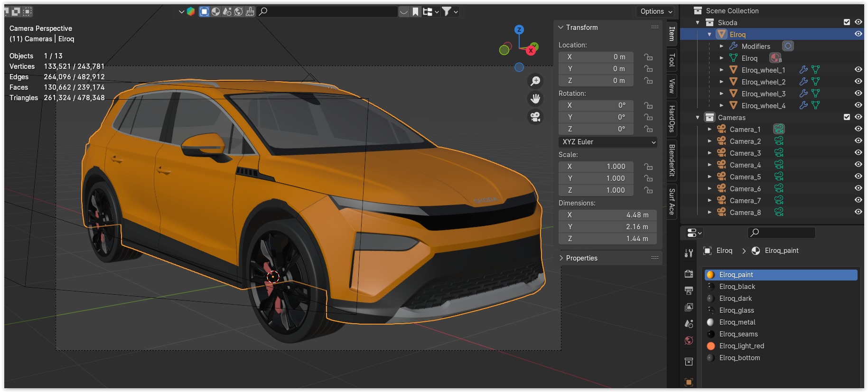Switch to the View sidebar tab
Image resolution: width=868 pixels, height=392 pixels.
[672, 86]
